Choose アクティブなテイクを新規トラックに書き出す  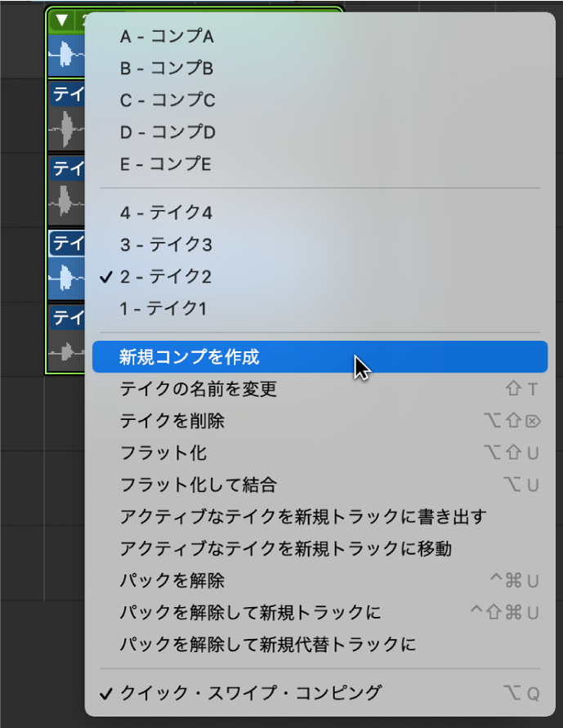click(319, 516)
